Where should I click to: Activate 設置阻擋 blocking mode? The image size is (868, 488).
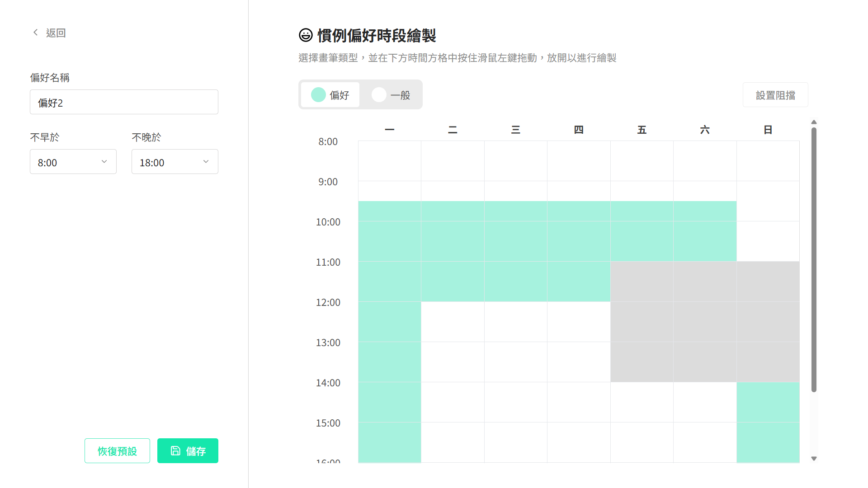(x=775, y=94)
